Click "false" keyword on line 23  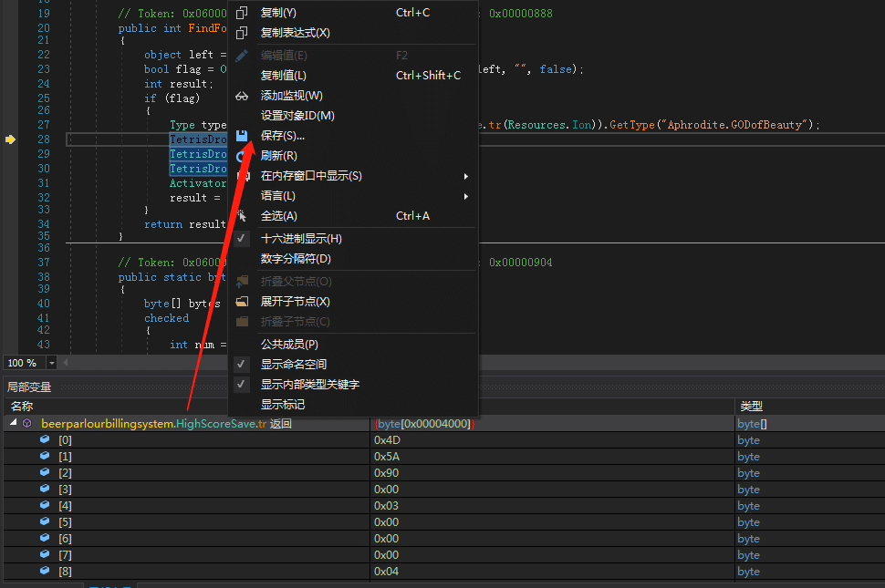tap(556, 68)
